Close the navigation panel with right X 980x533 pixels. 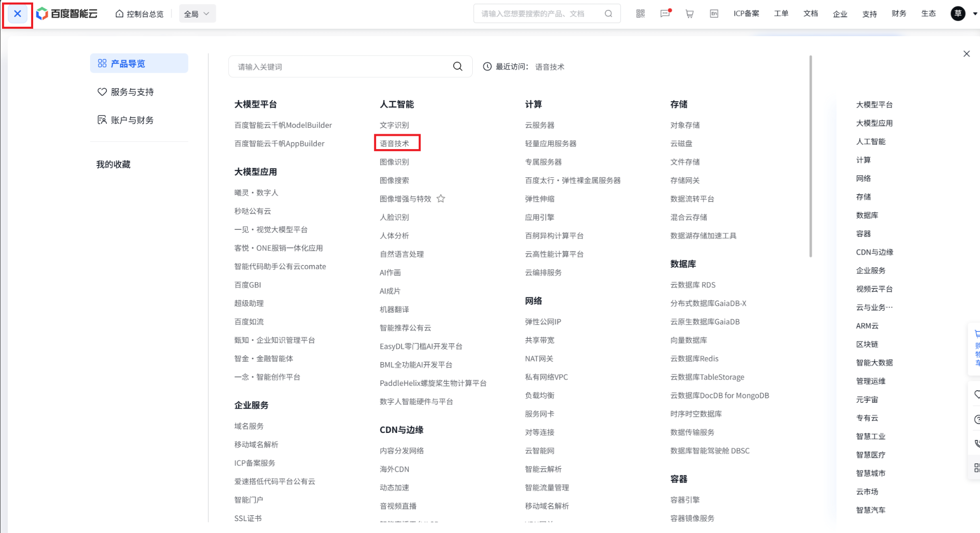coord(967,53)
